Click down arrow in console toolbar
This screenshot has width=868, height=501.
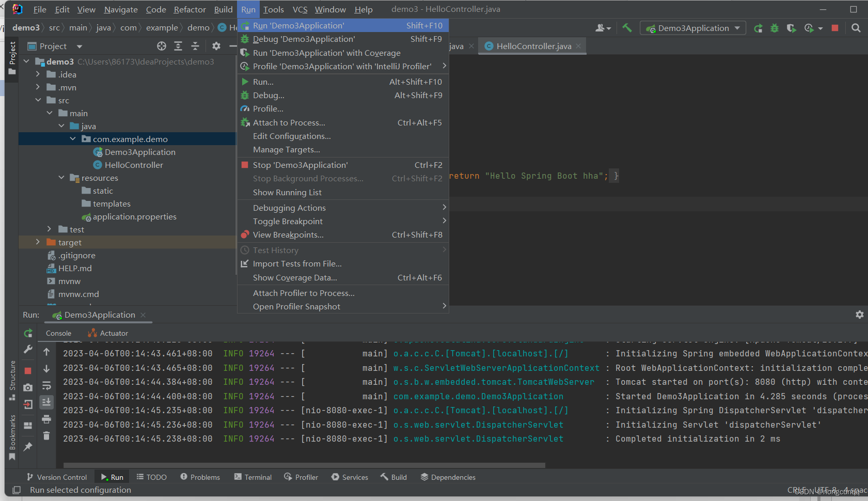click(46, 369)
